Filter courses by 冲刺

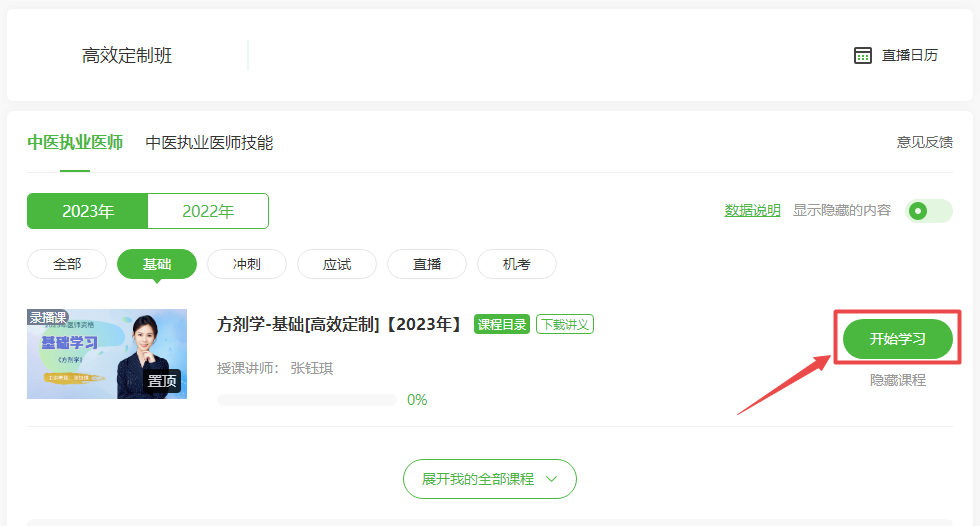247,264
